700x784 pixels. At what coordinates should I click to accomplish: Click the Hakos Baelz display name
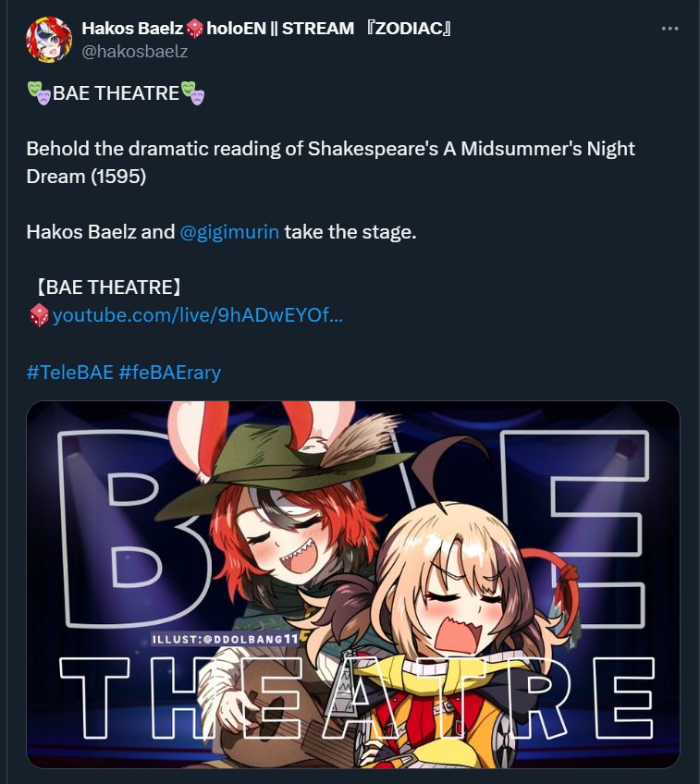132,28
